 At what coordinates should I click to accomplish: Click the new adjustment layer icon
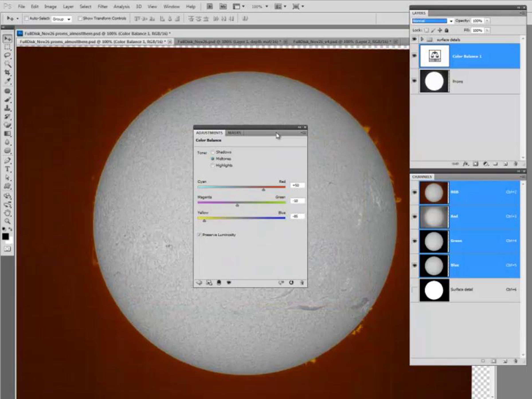(x=486, y=164)
